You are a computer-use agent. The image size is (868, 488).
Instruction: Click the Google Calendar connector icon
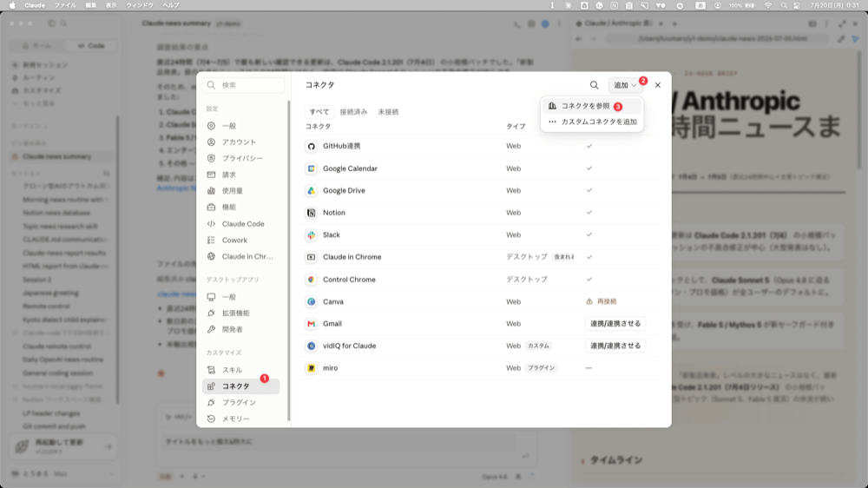coord(311,168)
